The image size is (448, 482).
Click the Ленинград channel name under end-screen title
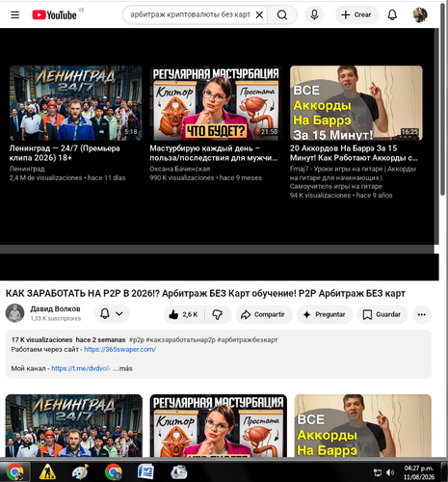coord(27,169)
